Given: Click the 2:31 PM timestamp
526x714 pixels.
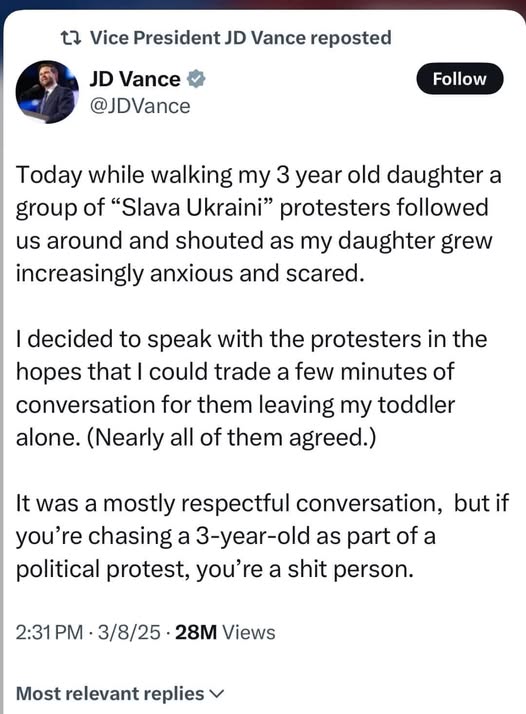Looking at the screenshot, I should (x=49, y=632).
